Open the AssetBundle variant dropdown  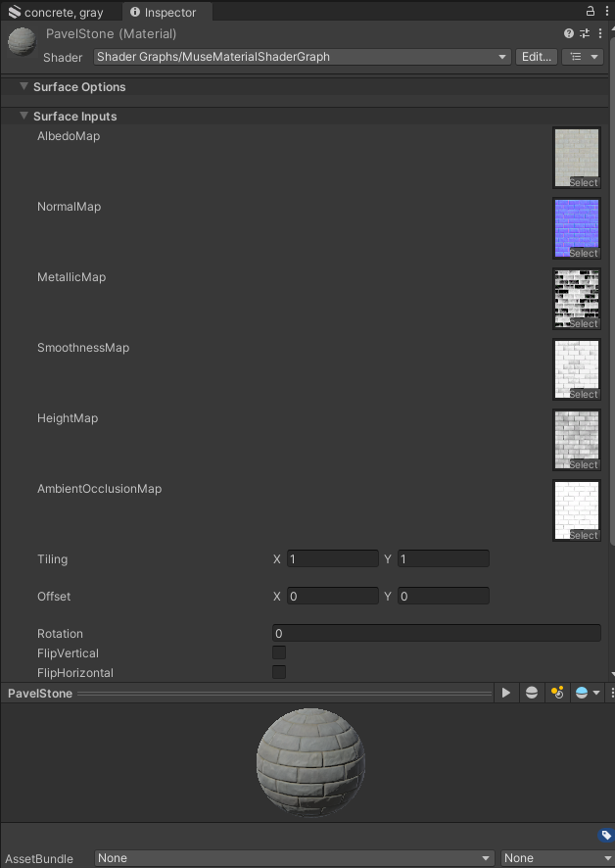point(557,858)
